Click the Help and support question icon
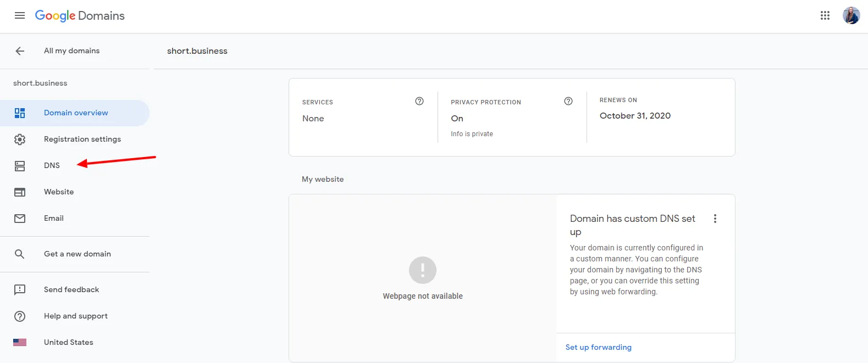This screenshot has height=363, width=868. [20, 316]
